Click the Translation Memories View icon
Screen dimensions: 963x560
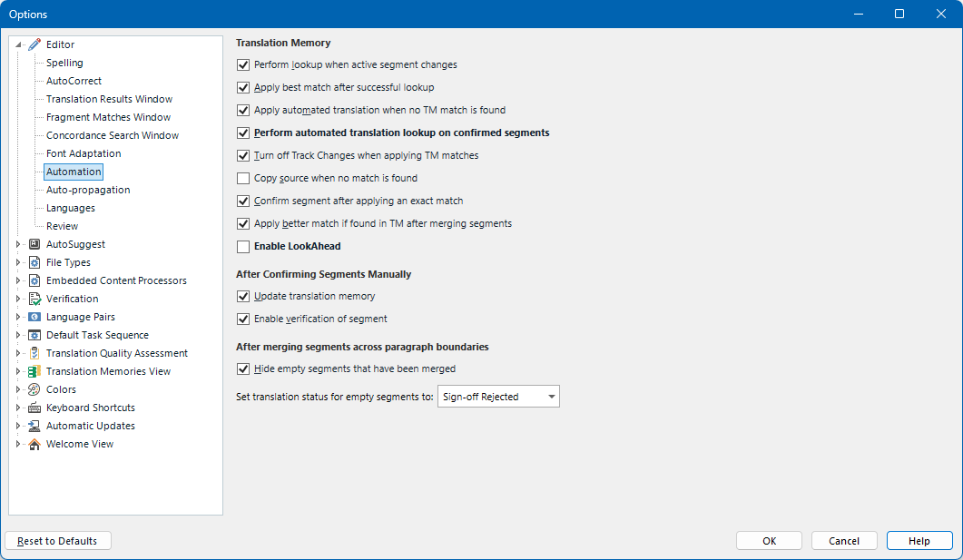click(35, 371)
